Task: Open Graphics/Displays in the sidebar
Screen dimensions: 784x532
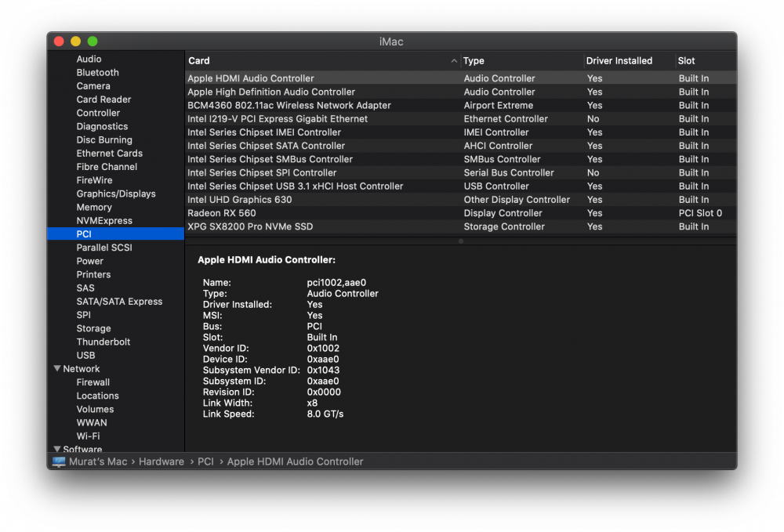Action: [x=116, y=194]
